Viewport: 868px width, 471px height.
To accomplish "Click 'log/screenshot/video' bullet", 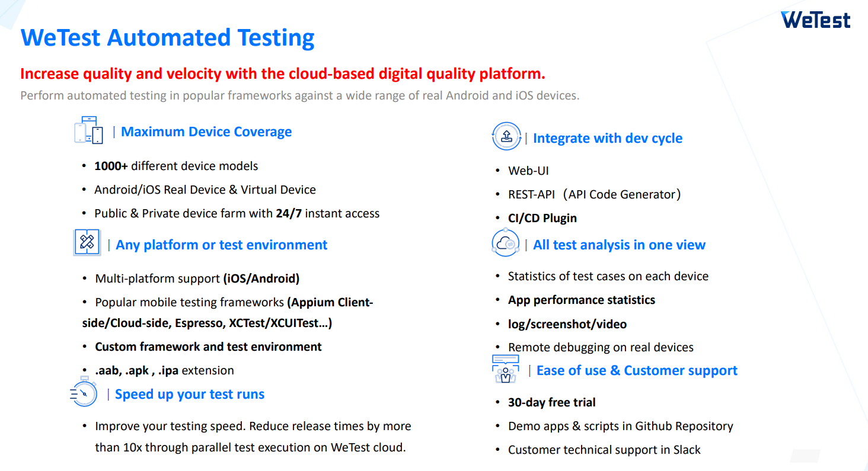I will coord(567,324).
